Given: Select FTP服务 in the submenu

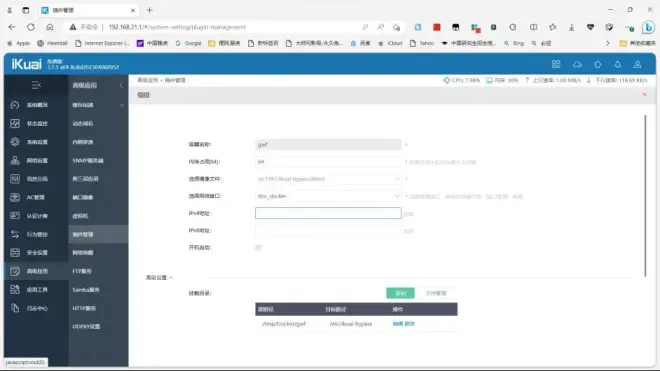Looking at the screenshot, I should tap(82, 271).
